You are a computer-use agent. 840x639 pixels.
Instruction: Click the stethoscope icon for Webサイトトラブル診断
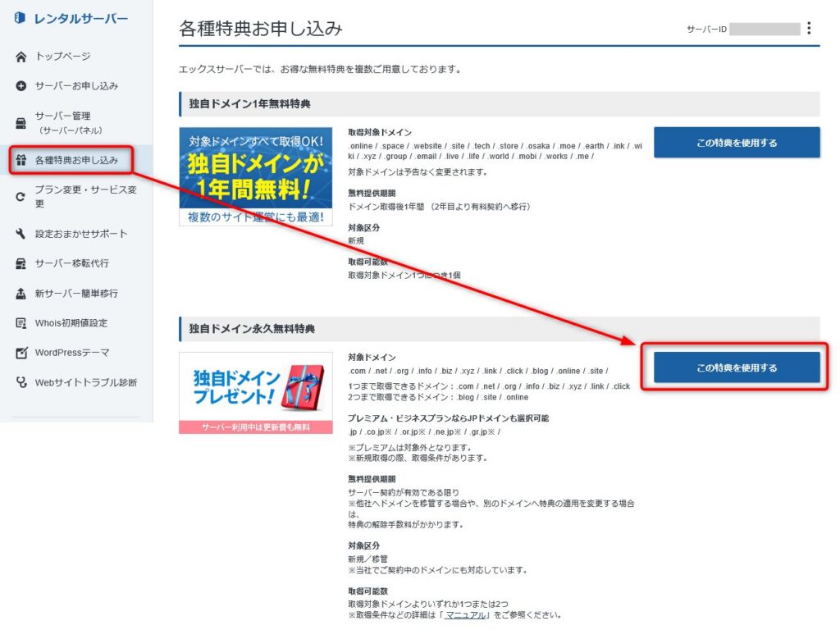(21, 382)
